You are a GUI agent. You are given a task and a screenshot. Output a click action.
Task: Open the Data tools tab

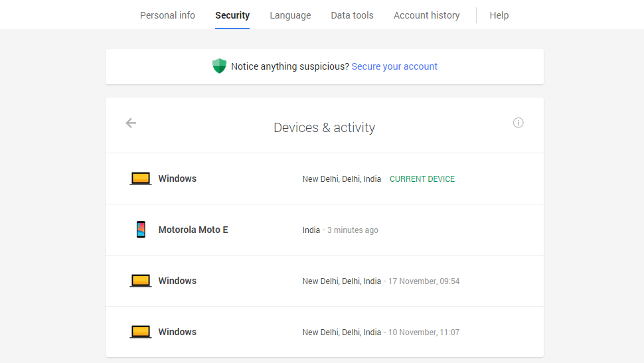click(x=352, y=15)
